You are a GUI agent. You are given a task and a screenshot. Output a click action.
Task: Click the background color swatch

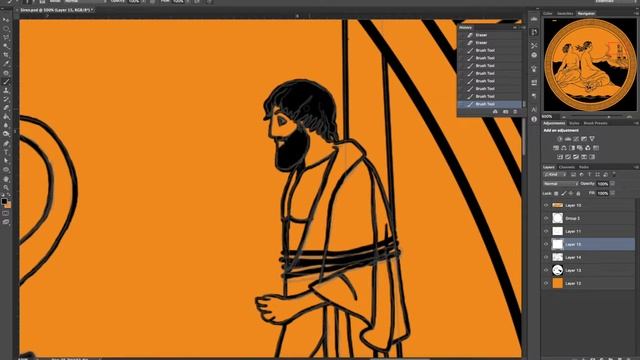[x=8, y=205]
